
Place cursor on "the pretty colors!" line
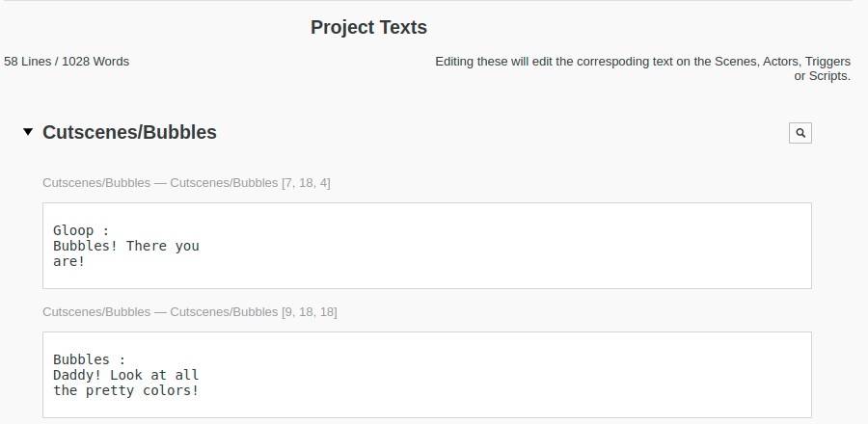coord(125,390)
